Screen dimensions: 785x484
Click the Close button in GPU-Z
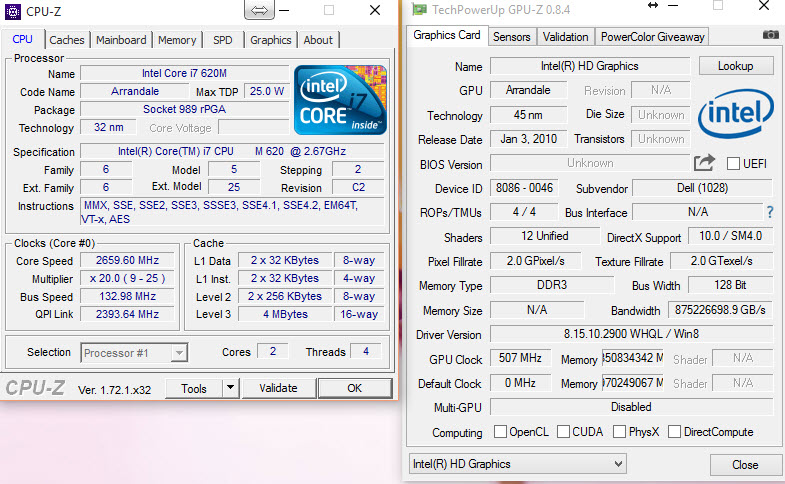pyautogui.click(x=745, y=464)
